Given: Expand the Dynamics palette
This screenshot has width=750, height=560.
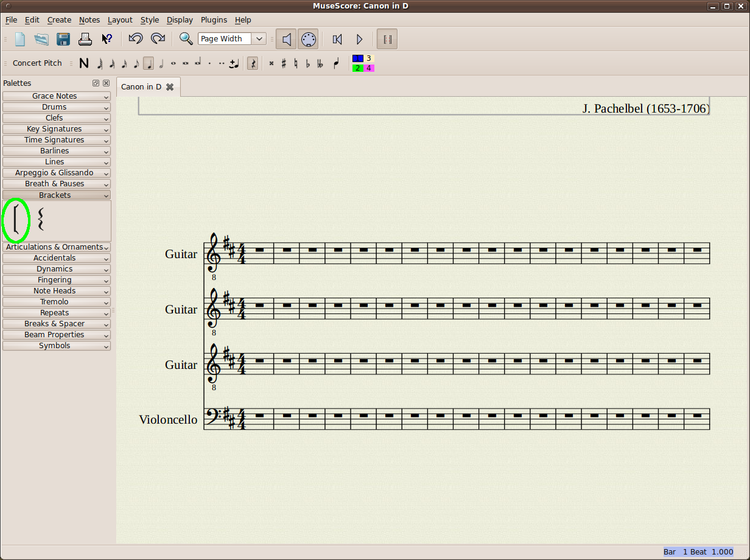Looking at the screenshot, I should pos(56,268).
